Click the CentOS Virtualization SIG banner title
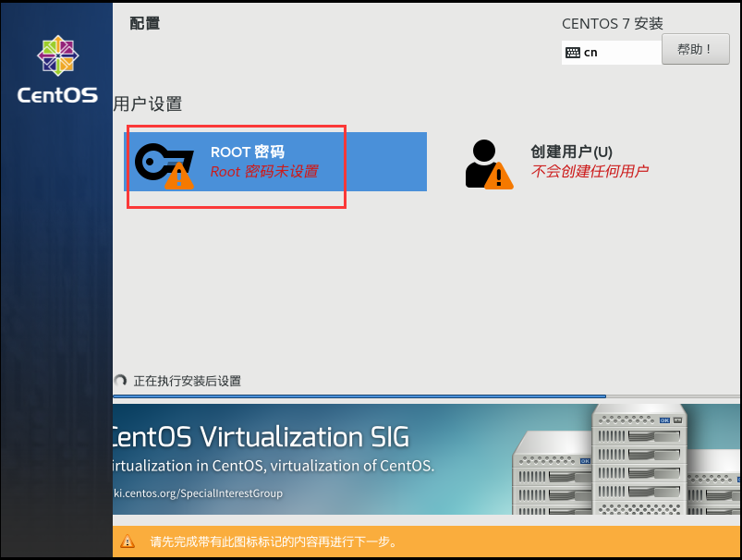 tap(262, 436)
